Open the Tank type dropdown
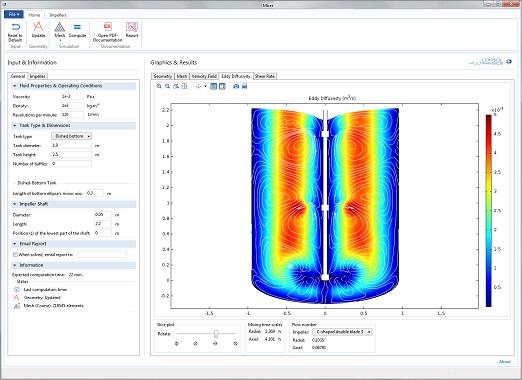This screenshot has width=522, height=380. 71,136
